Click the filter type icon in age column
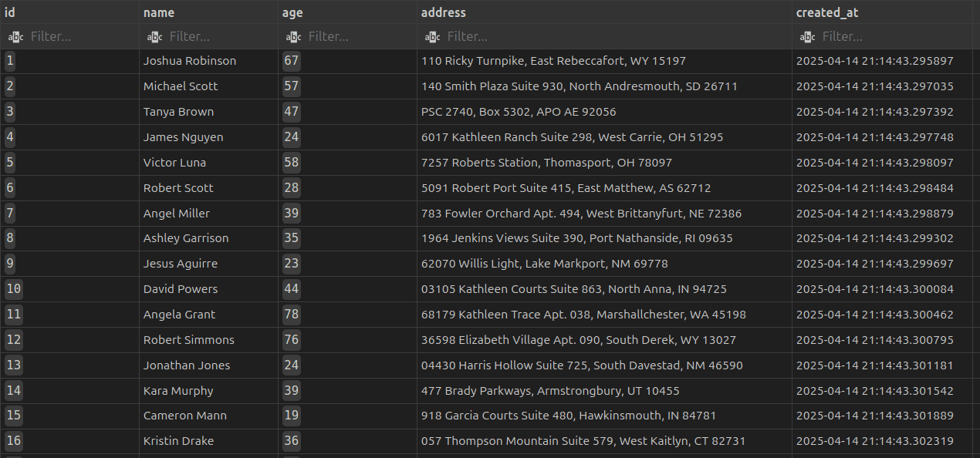980x458 pixels. tap(293, 37)
